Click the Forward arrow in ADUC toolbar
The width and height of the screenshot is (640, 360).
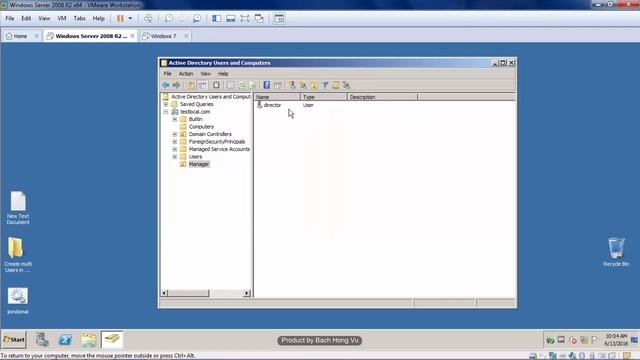(176, 85)
